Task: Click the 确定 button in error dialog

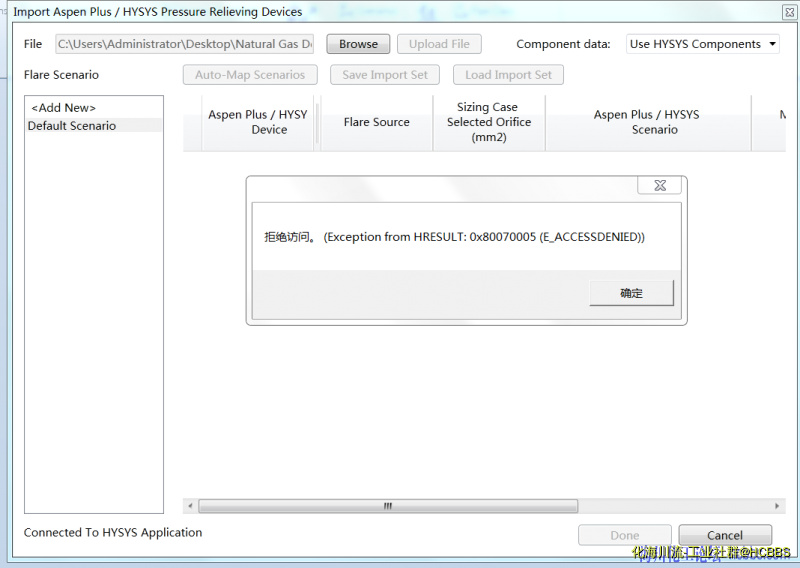Action: pyautogui.click(x=631, y=293)
